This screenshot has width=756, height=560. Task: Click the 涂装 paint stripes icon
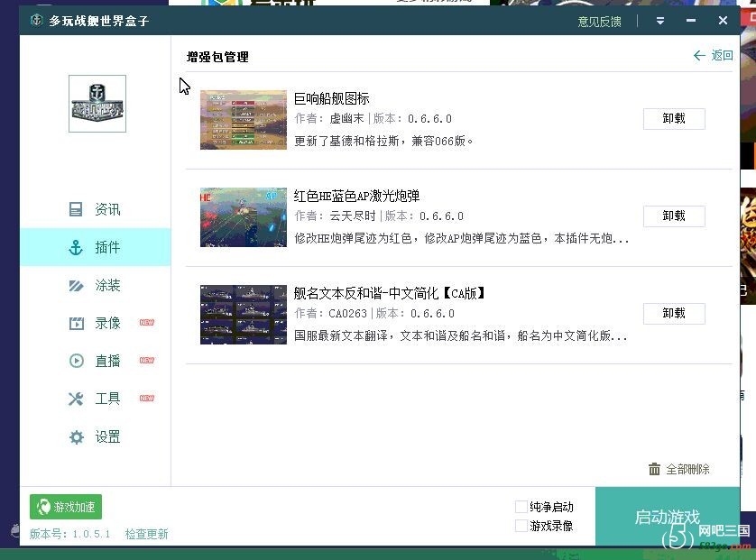76,285
